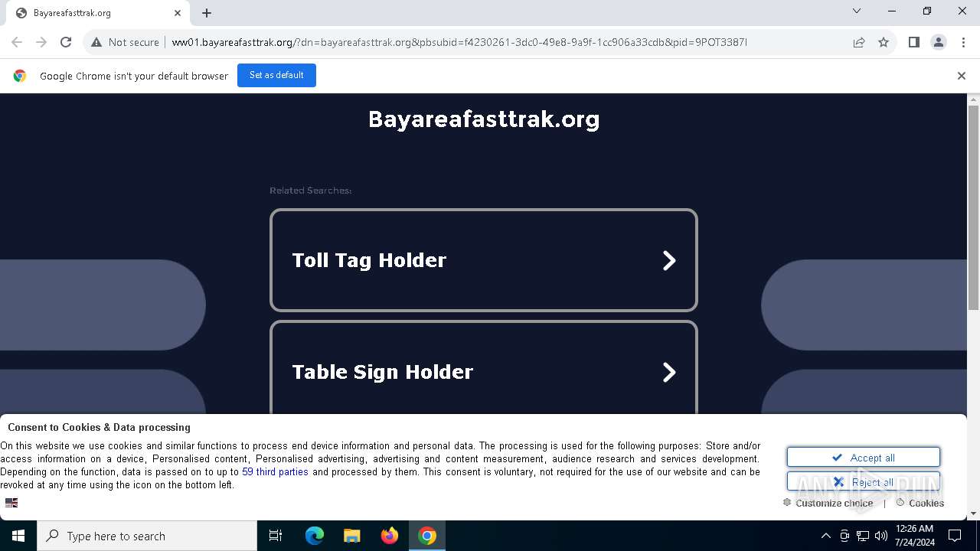Close the Bayareafasttrak.org tab

[178, 13]
